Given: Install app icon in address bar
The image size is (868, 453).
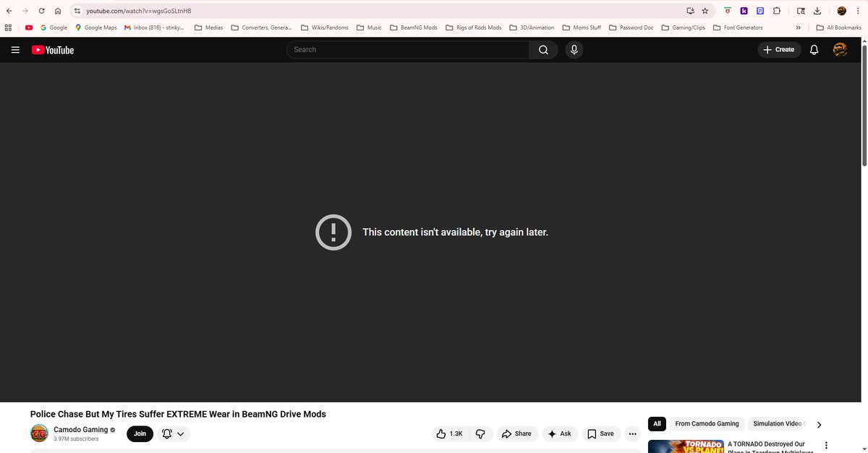Looking at the screenshot, I should coord(690,11).
